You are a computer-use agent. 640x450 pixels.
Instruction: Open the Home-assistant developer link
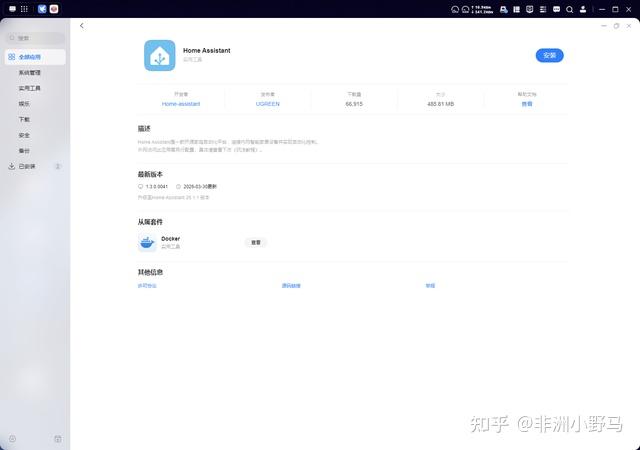tap(181, 104)
